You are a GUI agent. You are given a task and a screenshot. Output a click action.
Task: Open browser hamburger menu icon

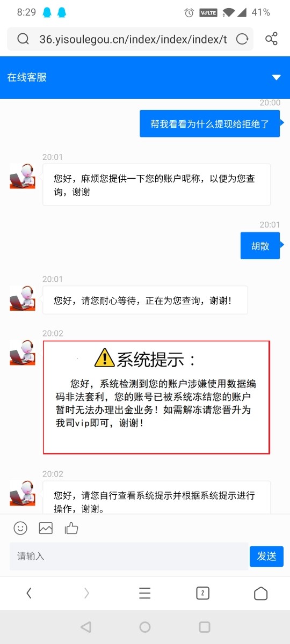144,592
